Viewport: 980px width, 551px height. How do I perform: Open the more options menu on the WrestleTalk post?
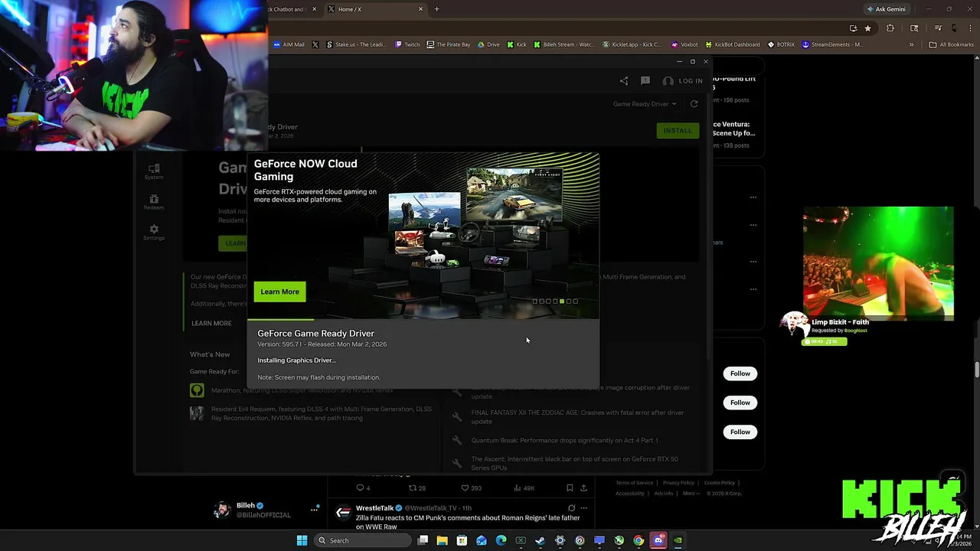[x=583, y=508]
